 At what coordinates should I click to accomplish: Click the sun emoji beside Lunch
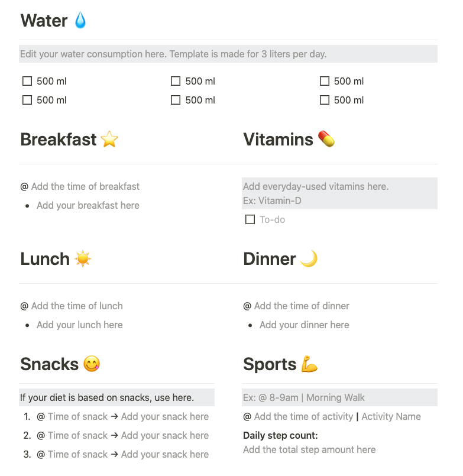click(x=83, y=259)
